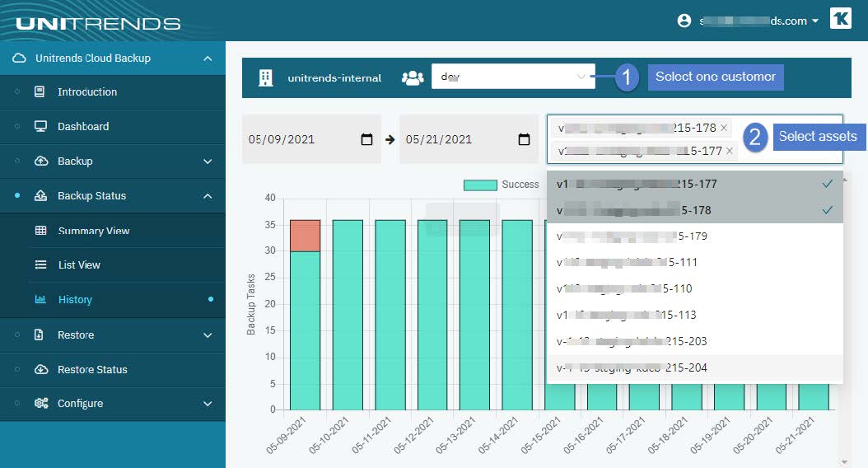Click the success bar for 05-20-2021

[771, 397]
